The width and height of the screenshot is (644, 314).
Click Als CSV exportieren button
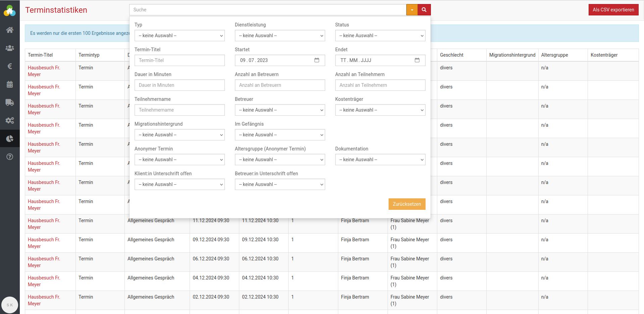coord(613,10)
